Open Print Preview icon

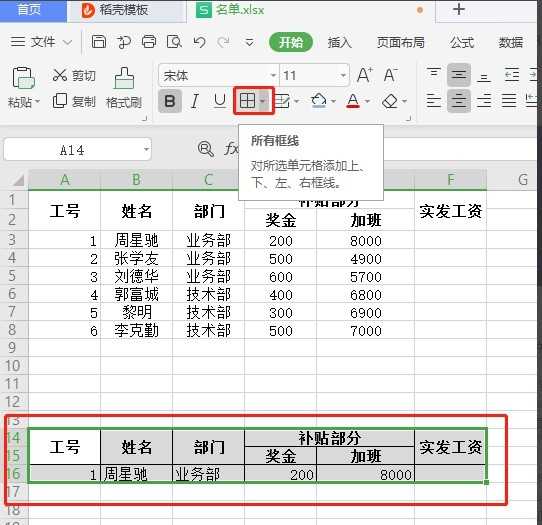pyautogui.click(x=174, y=42)
